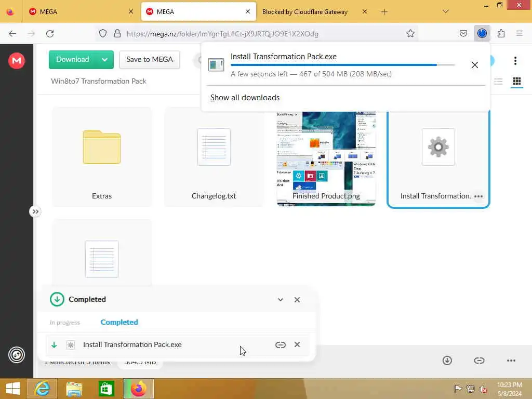Click link icon in bottom selection bar
Screen dimensions: 532x399
click(x=479, y=361)
